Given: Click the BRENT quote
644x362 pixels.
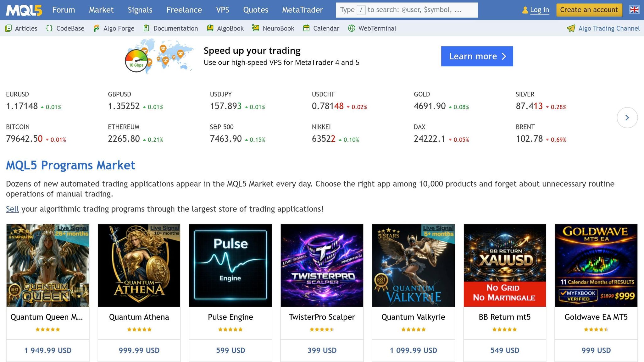Looking at the screenshot, I should pos(541,134).
